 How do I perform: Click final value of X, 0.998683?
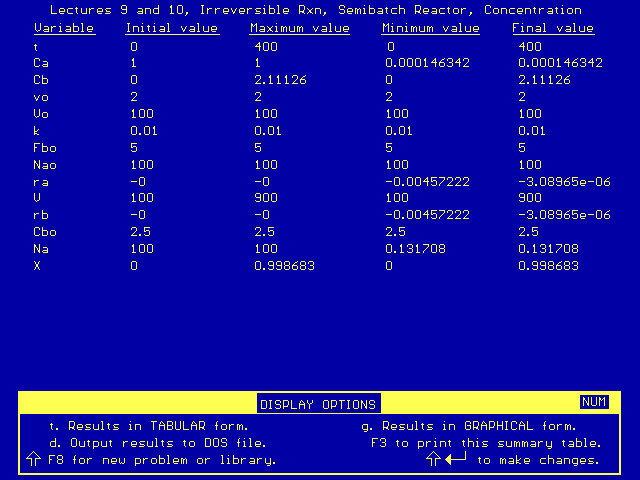click(549, 266)
